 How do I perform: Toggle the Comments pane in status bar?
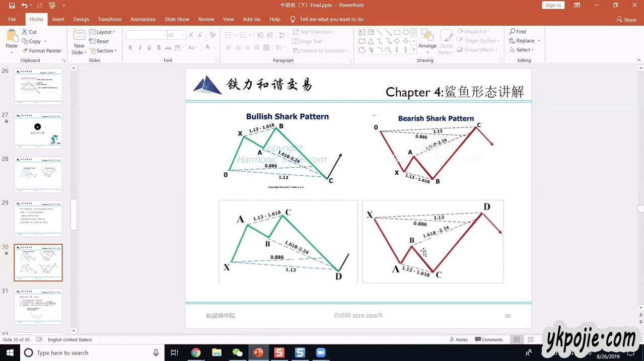[x=488, y=340]
